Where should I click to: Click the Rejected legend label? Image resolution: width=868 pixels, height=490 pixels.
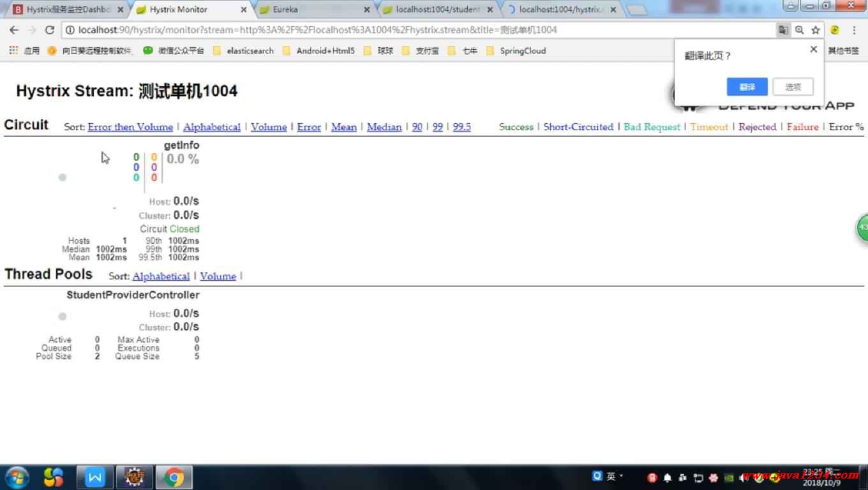pyautogui.click(x=758, y=127)
